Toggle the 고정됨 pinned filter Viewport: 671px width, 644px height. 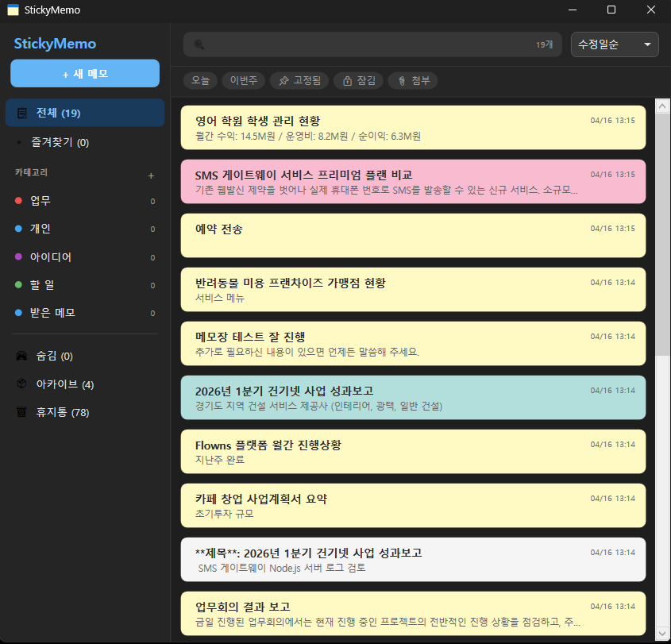[x=295, y=80]
